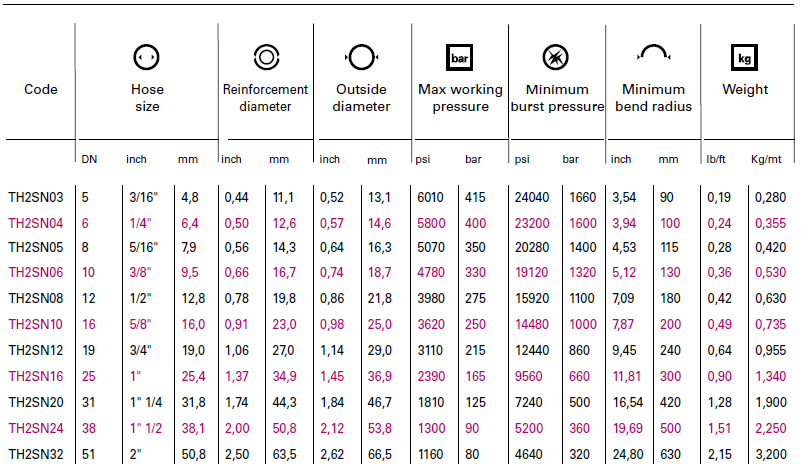Click the Kg/mt unit sub-header
This screenshot has width=801, height=464.
(x=766, y=159)
